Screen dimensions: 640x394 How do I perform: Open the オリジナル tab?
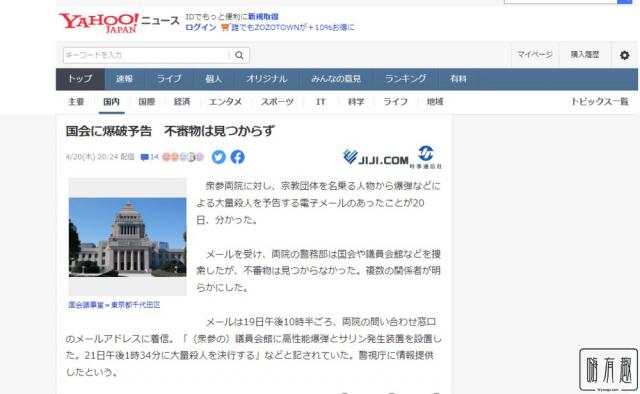(x=267, y=79)
